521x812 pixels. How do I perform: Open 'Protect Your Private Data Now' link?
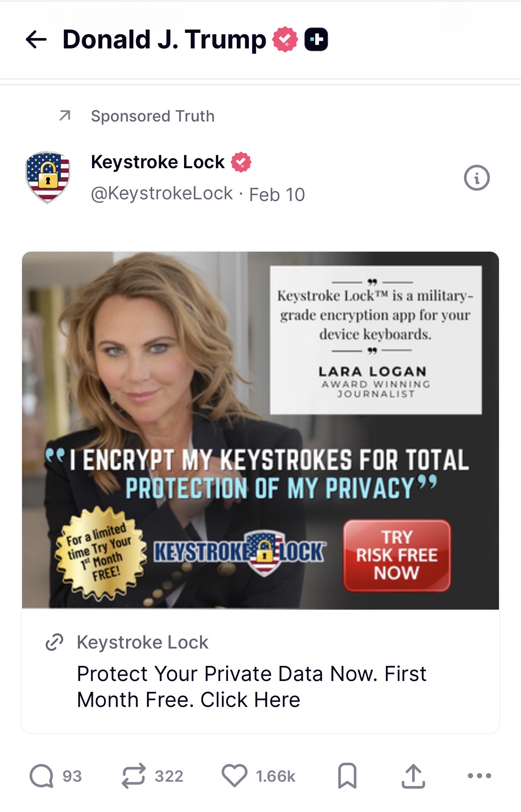252,687
